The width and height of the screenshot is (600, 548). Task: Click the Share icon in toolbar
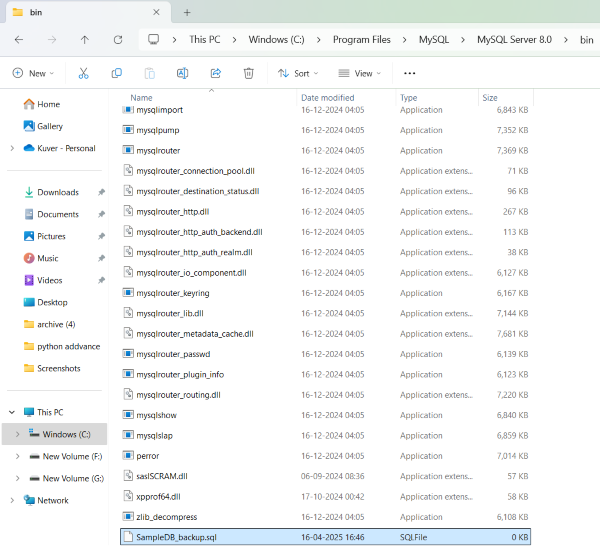(x=215, y=73)
